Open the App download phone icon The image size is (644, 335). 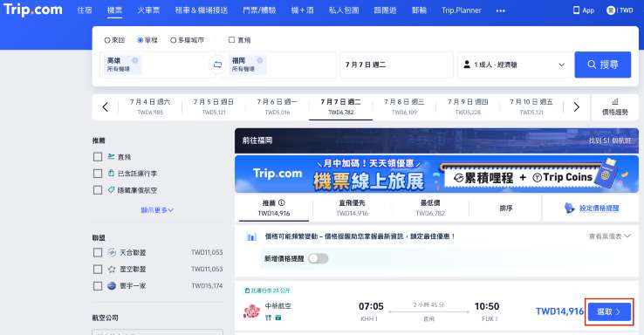[576, 10]
